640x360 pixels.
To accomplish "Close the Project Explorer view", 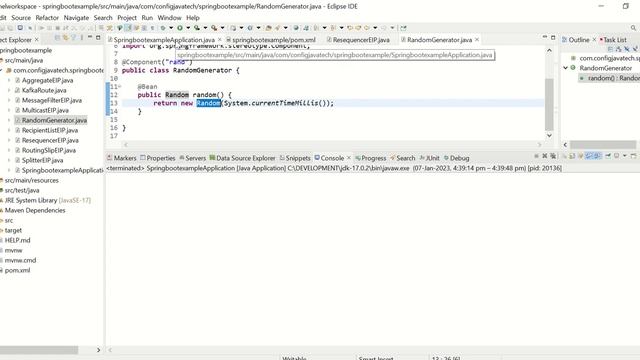I will tap(36, 40).
